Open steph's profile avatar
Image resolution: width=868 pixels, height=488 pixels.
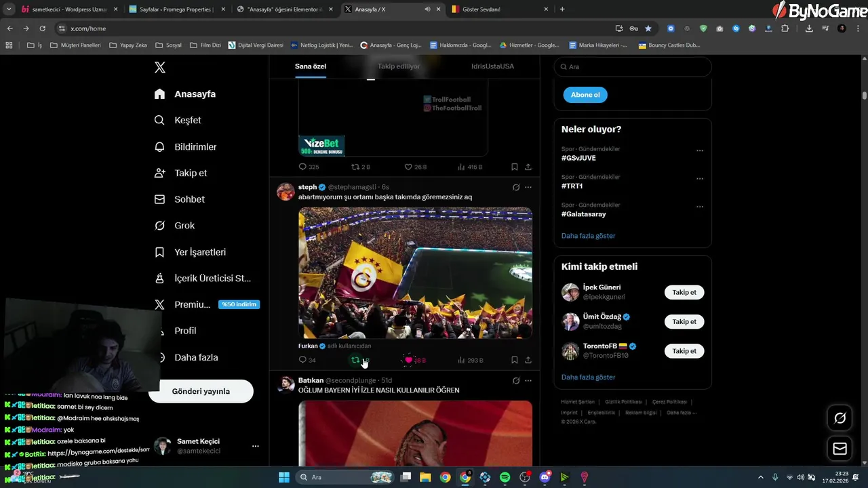tap(285, 191)
